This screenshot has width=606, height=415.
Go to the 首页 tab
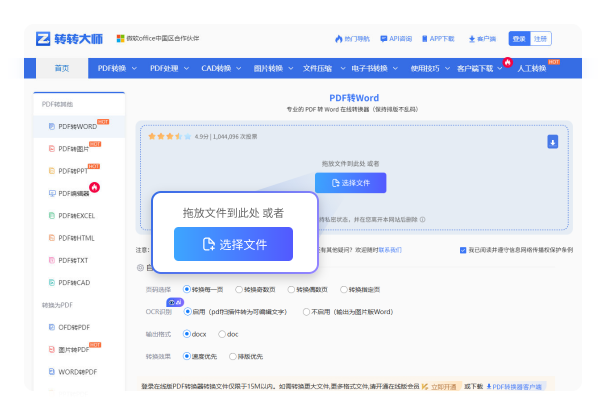tap(62, 68)
